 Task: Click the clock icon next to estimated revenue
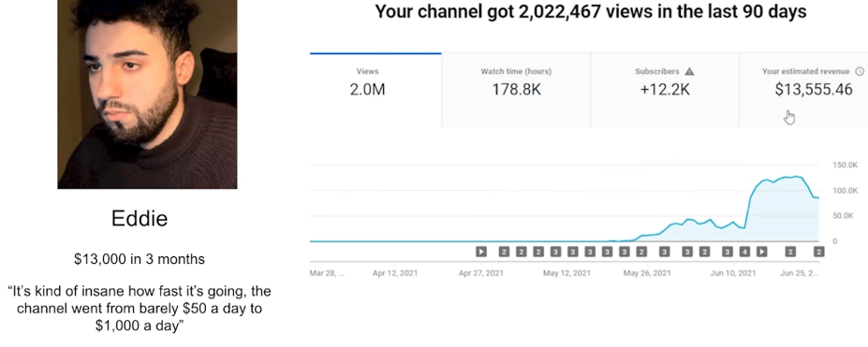click(x=860, y=71)
